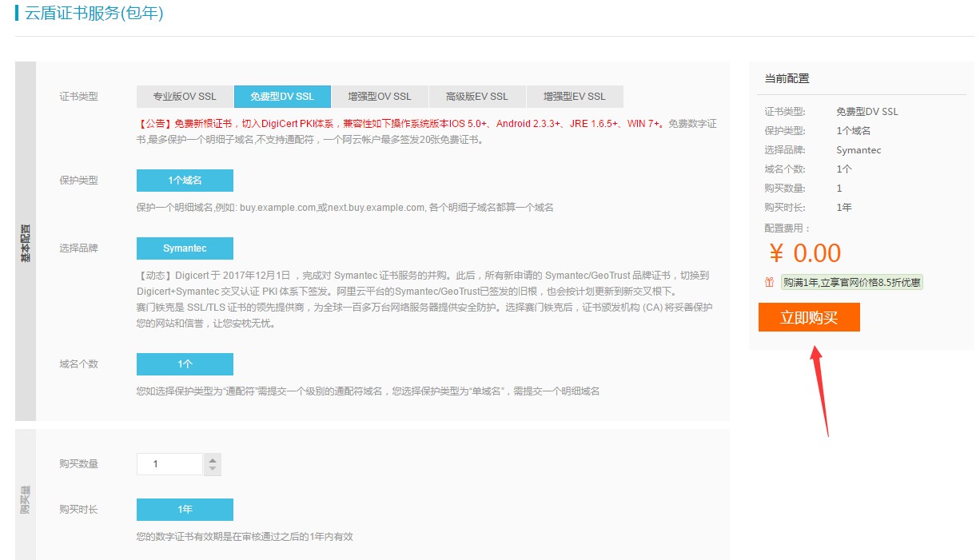Select the 专业版OV SSL certificate type
Screen dimensions: 980x560
(x=185, y=96)
